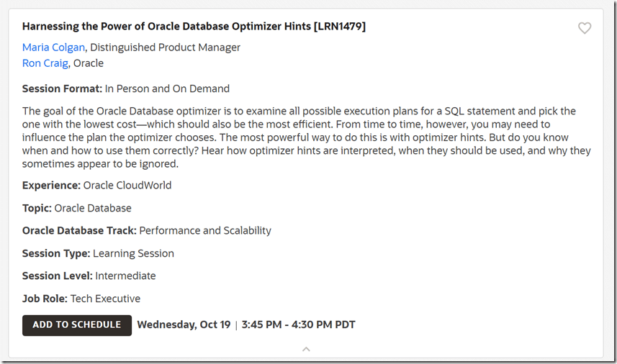
Task: Click the Learning Session type value
Action: coord(133,254)
